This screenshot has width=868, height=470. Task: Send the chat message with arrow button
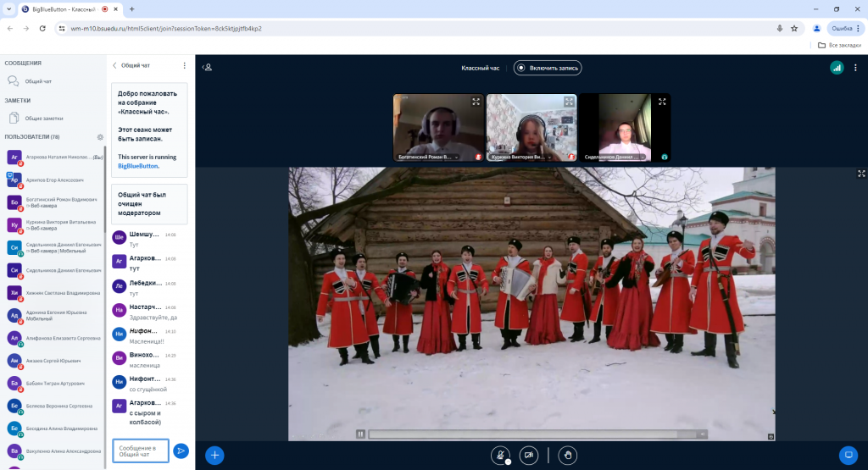pyautogui.click(x=181, y=451)
